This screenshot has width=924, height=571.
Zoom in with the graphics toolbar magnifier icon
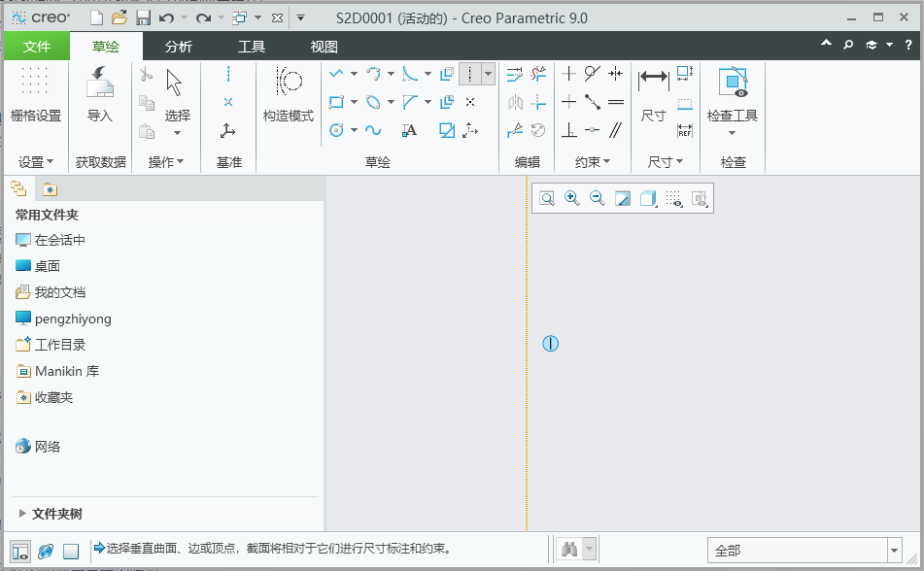[571, 198]
